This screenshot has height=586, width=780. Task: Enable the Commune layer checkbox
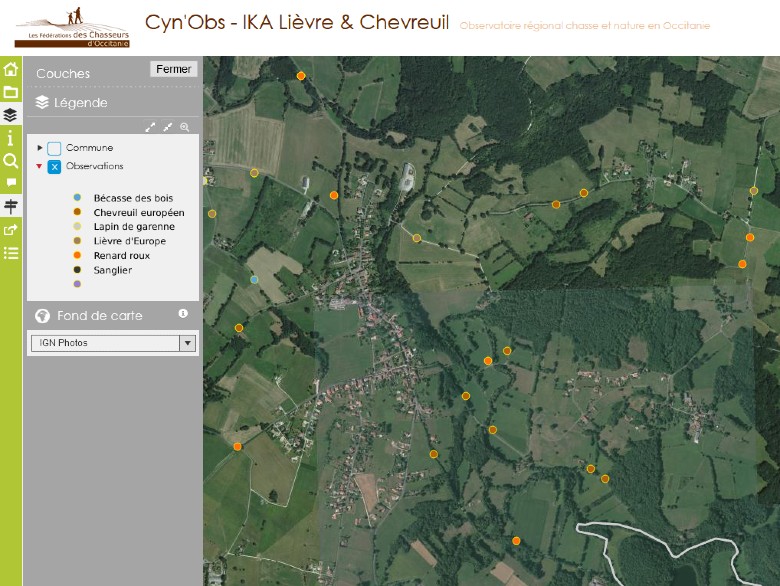pyautogui.click(x=54, y=148)
